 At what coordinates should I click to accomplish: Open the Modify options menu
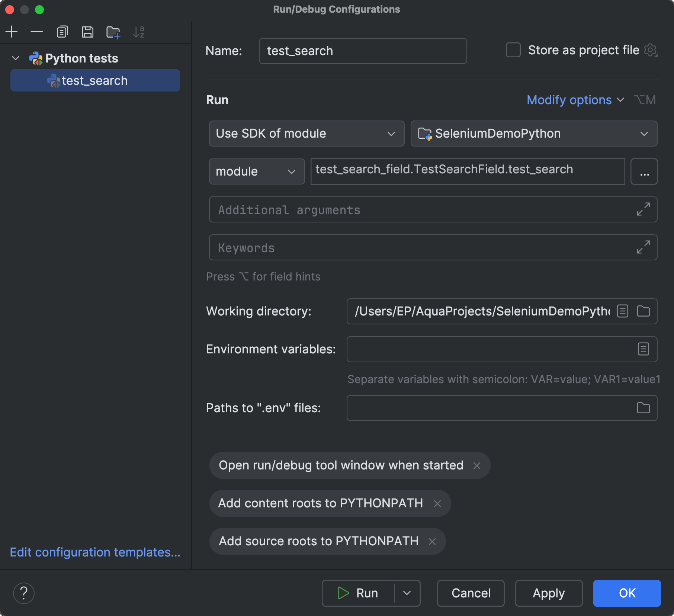tap(569, 100)
